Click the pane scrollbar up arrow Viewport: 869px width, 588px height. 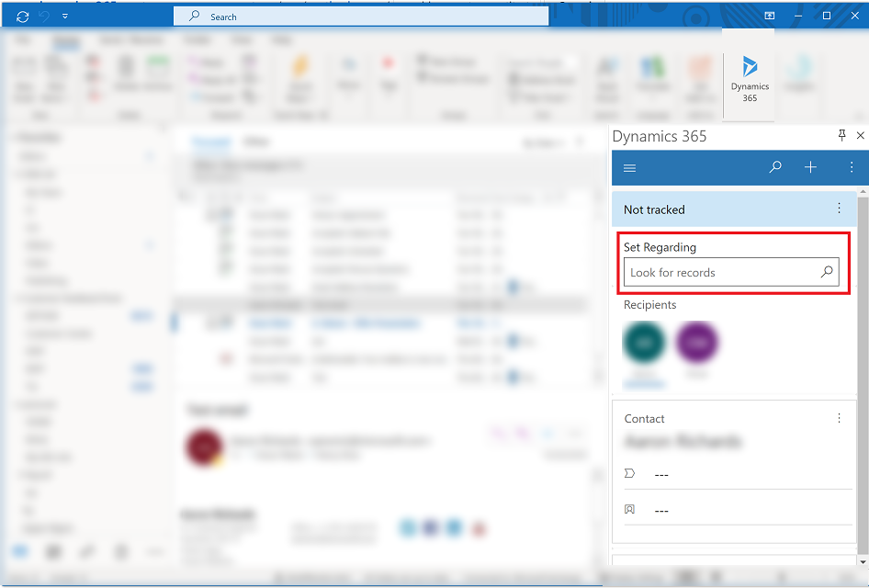(x=863, y=192)
